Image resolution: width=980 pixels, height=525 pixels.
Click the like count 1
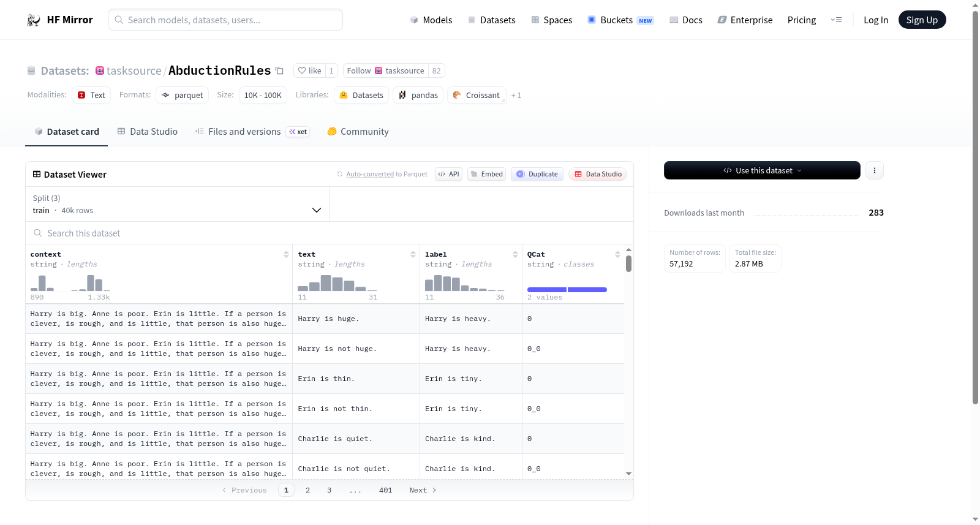[331, 70]
